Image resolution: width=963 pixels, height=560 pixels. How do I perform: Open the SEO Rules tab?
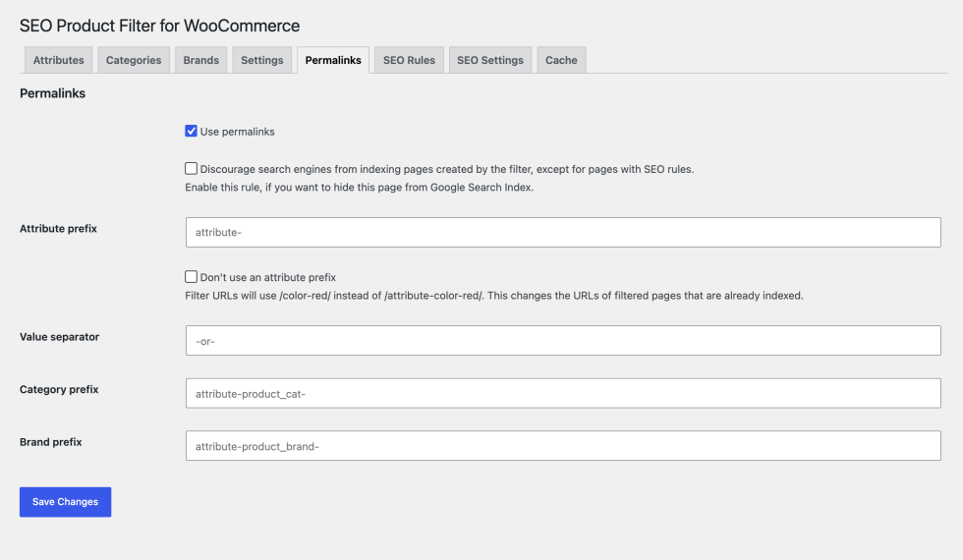click(x=409, y=60)
